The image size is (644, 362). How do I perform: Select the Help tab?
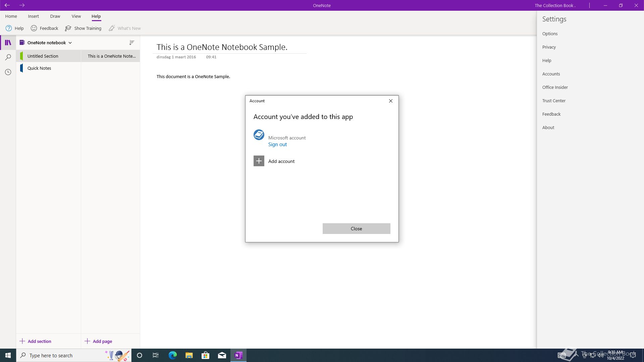click(x=96, y=16)
